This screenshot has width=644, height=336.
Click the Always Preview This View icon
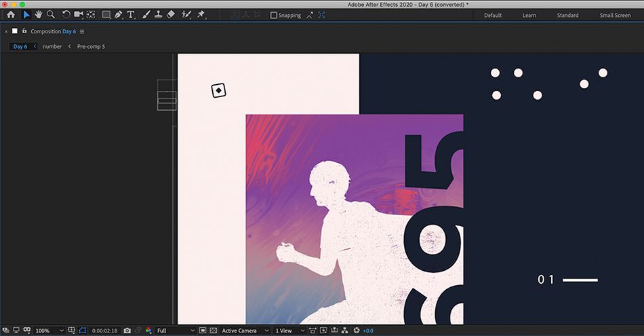point(5,331)
